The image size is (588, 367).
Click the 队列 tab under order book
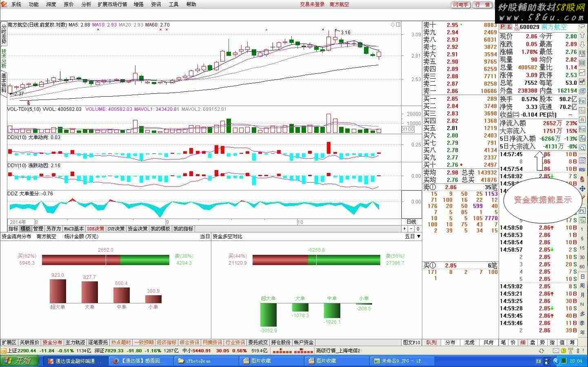pyautogui.click(x=431, y=343)
